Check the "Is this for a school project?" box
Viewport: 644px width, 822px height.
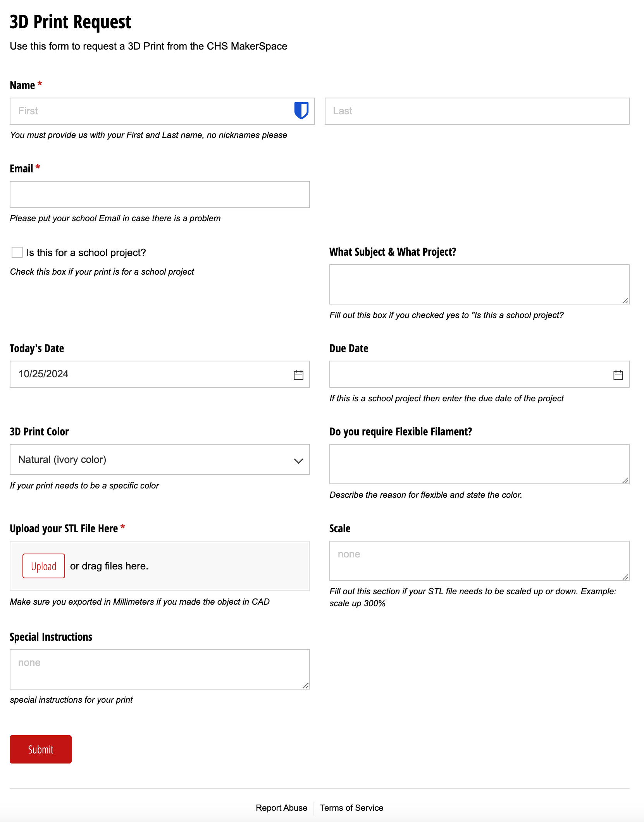pos(17,253)
